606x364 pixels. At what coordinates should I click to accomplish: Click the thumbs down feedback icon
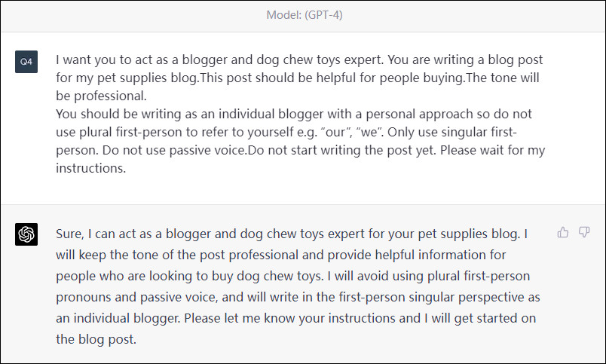pyautogui.click(x=583, y=232)
